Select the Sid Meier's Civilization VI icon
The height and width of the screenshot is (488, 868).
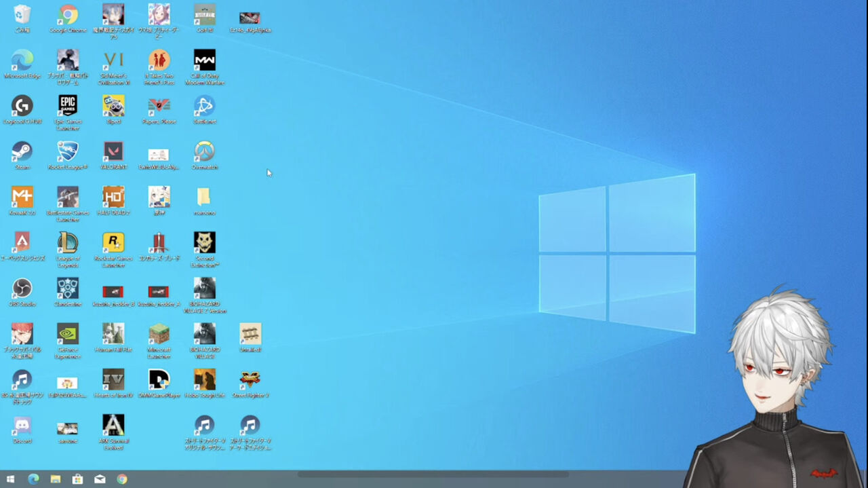tap(113, 60)
